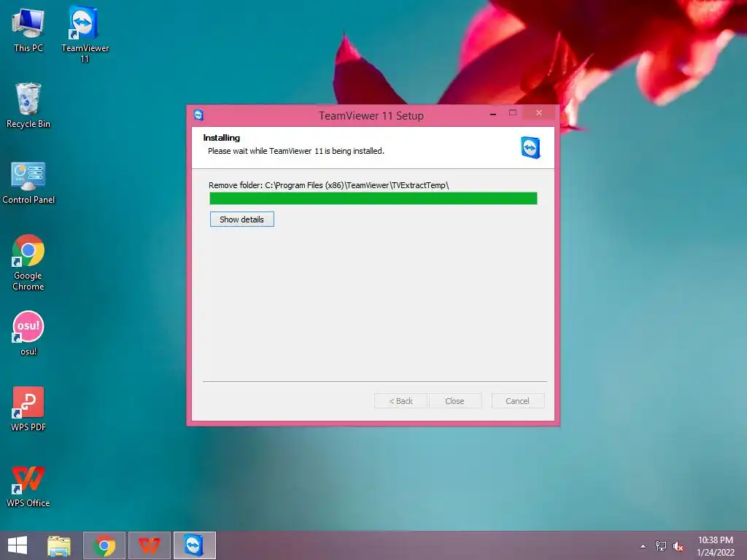Click the TeamViewer taskbar button
747x560 pixels.
pyautogui.click(x=194, y=545)
